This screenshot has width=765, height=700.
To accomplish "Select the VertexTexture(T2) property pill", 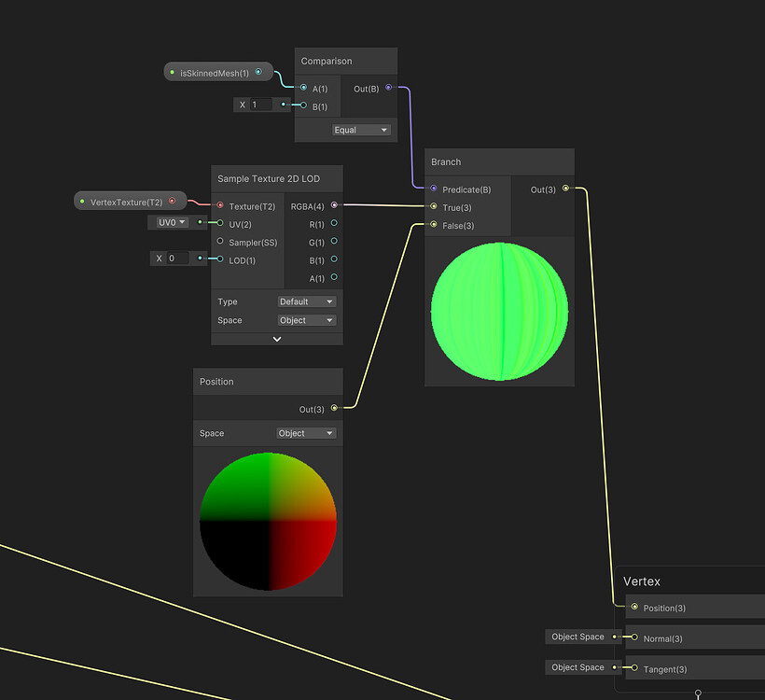I will (x=129, y=200).
